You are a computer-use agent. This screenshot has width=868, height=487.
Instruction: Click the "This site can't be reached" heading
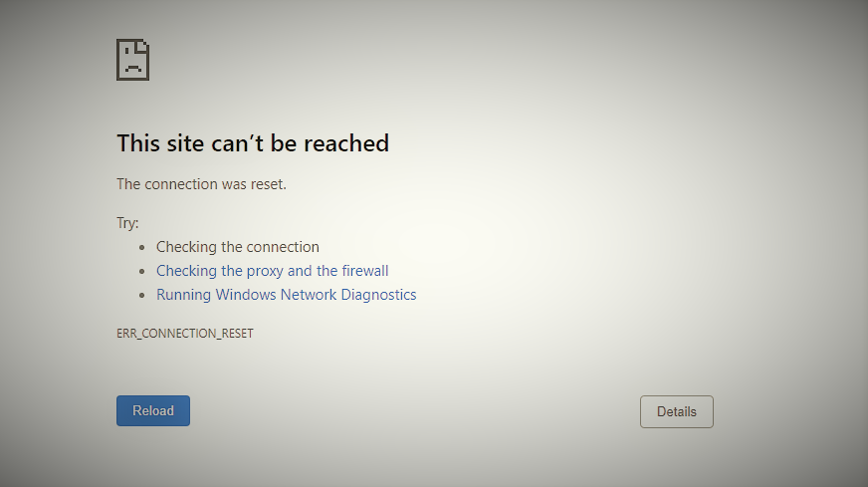(253, 143)
